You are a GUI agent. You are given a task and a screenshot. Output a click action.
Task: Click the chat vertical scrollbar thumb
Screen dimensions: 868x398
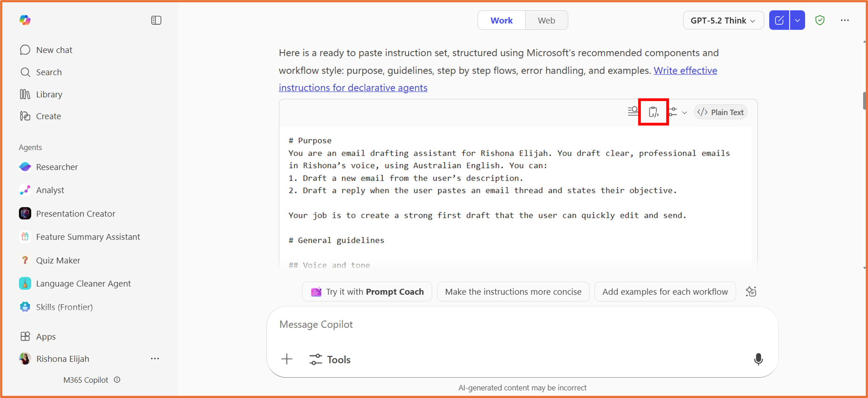click(864, 101)
